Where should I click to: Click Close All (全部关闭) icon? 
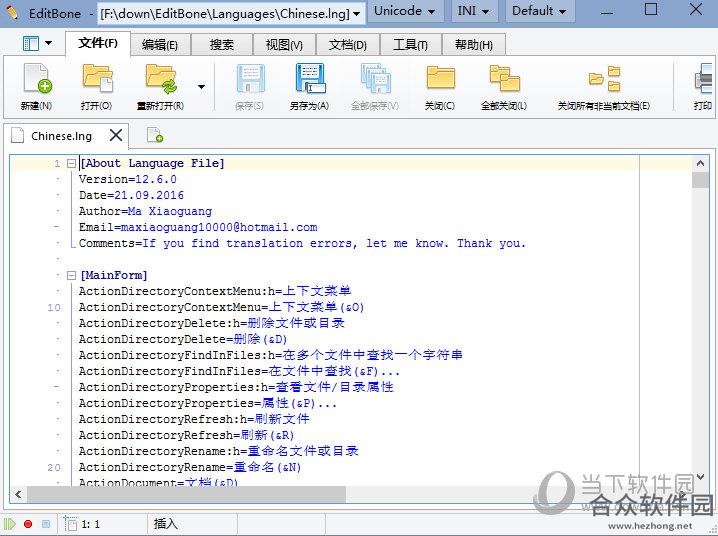[x=504, y=78]
